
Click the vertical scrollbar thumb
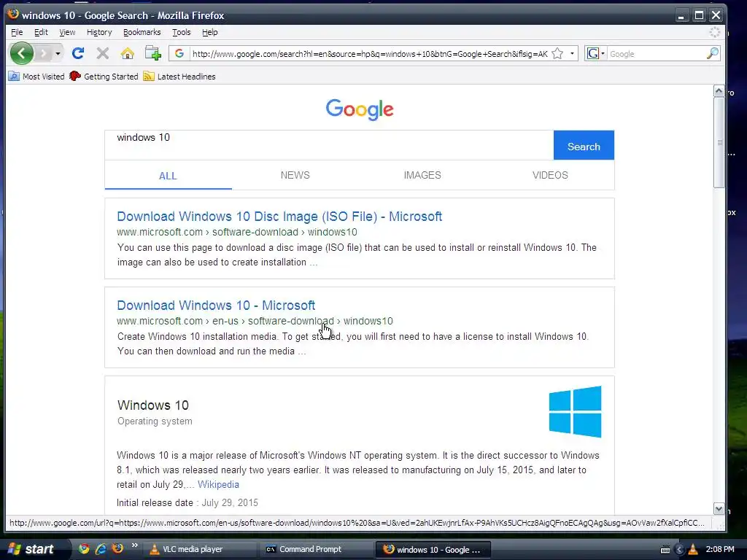pyautogui.click(x=719, y=142)
